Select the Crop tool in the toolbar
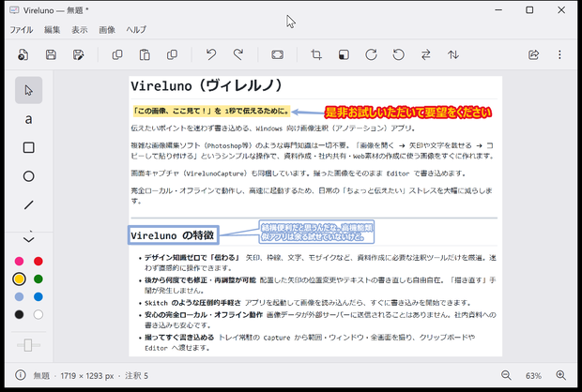This screenshot has height=392, width=582. 316,54
